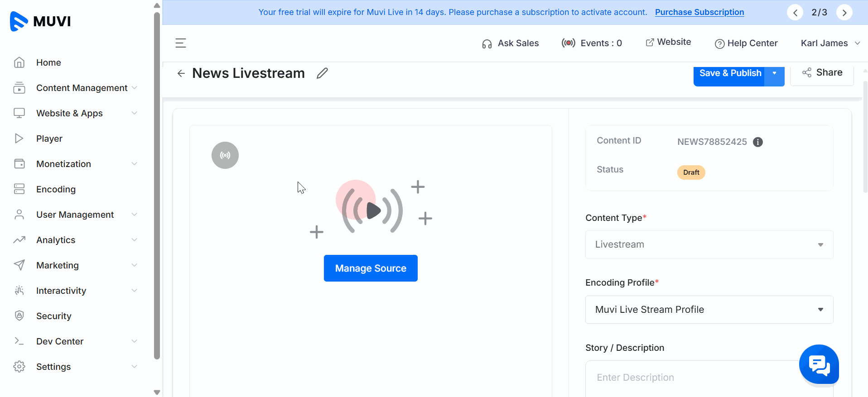Click the gray livestream broadcast icon

tap(225, 155)
